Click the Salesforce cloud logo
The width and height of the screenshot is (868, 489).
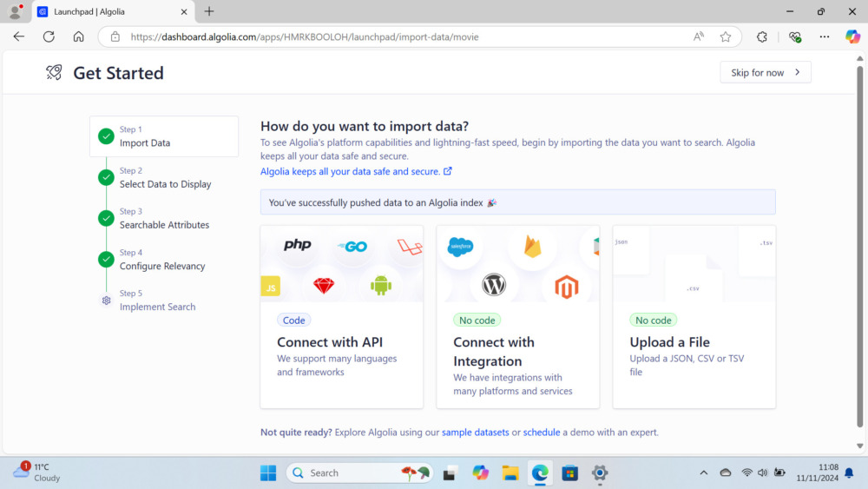(x=461, y=247)
